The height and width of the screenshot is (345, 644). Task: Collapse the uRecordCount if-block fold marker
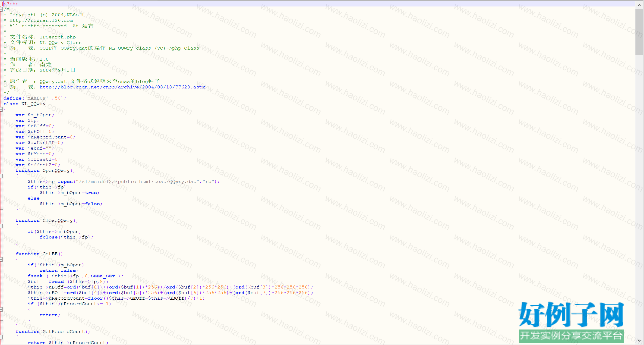pos(1,309)
